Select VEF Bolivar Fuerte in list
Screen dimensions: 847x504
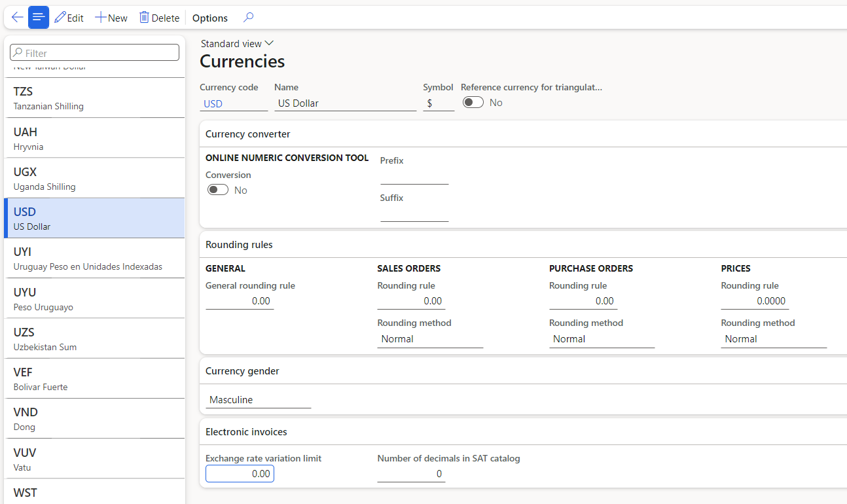coord(94,378)
